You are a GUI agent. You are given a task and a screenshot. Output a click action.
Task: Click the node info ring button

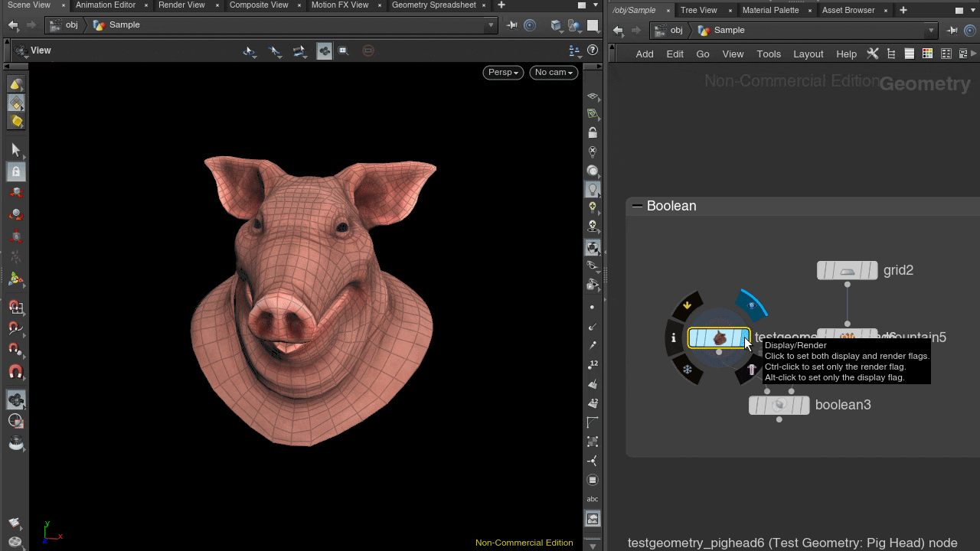(674, 337)
